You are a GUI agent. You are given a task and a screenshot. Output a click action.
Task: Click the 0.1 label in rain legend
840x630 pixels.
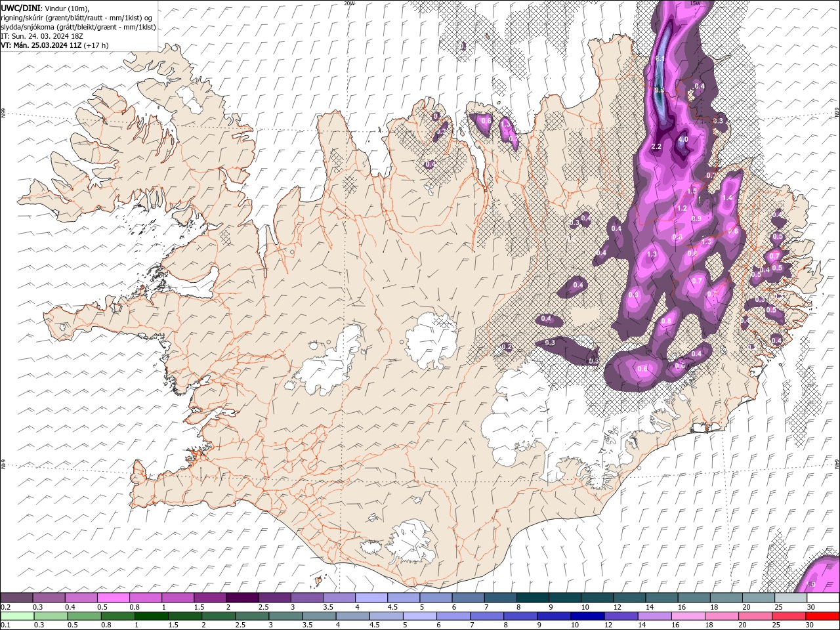pos(5,625)
